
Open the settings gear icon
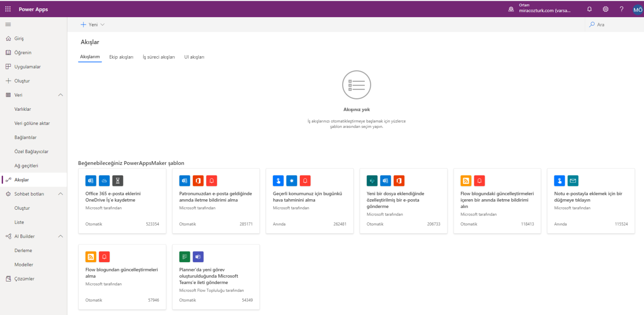point(605,9)
